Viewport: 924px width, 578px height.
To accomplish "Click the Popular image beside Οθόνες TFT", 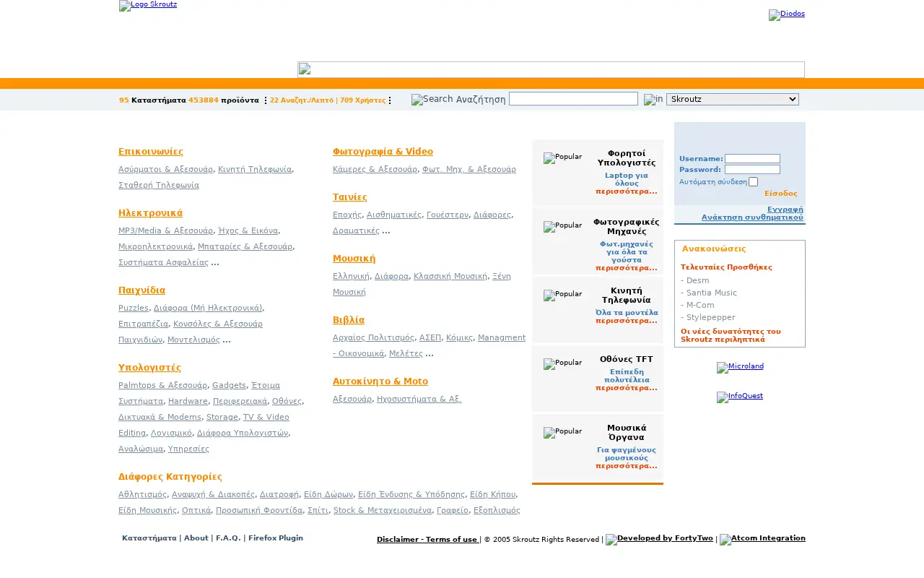I will (562, 363).
